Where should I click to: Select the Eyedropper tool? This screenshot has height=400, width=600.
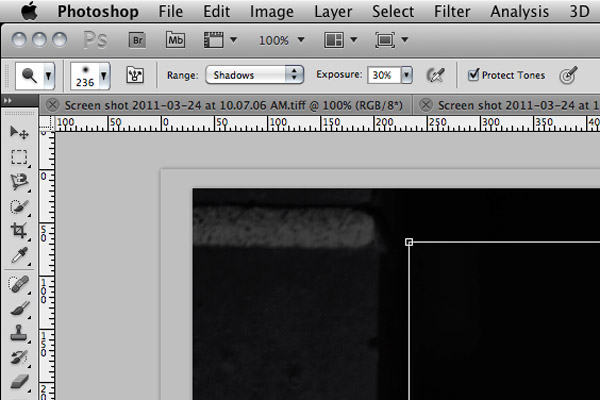coord(19,255)
